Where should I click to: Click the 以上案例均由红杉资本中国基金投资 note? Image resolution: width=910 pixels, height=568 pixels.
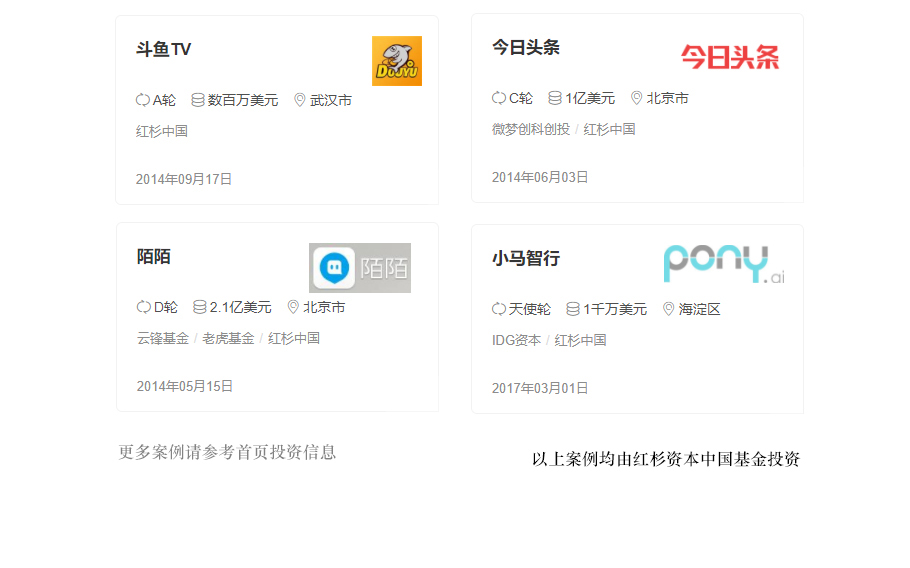(666, 459)
